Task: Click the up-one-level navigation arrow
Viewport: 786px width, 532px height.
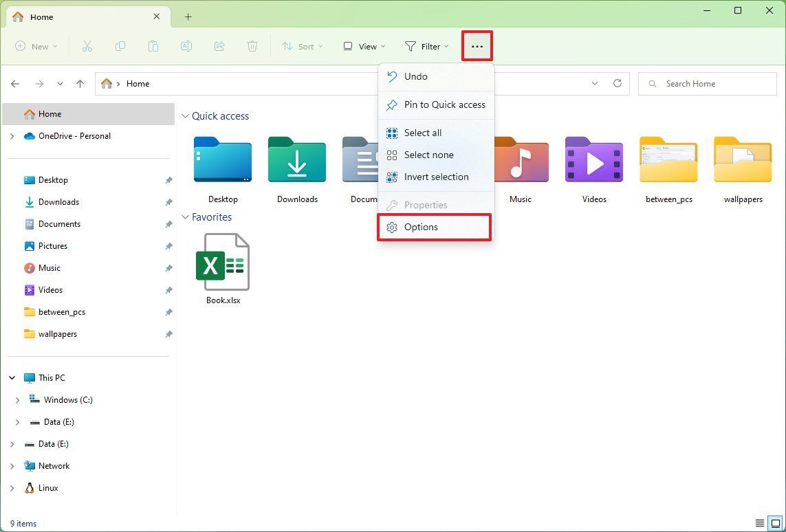Action: (x=80, y=83)
